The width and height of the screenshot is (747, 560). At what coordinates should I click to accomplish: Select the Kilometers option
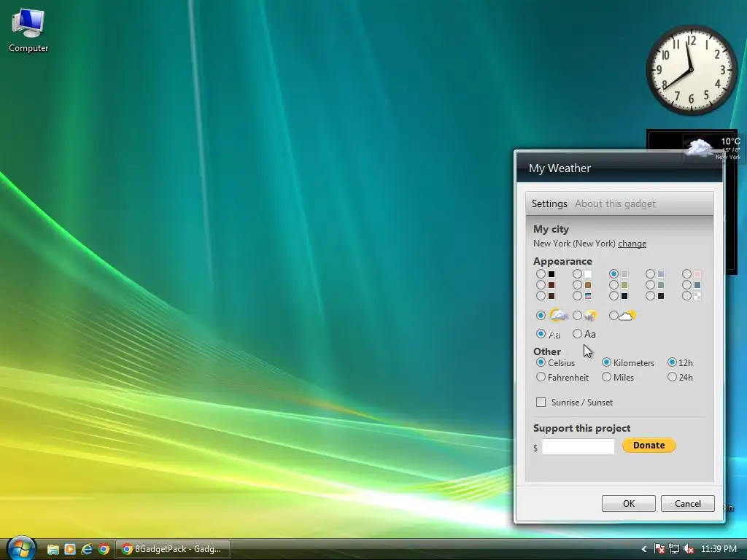[606, 362]
